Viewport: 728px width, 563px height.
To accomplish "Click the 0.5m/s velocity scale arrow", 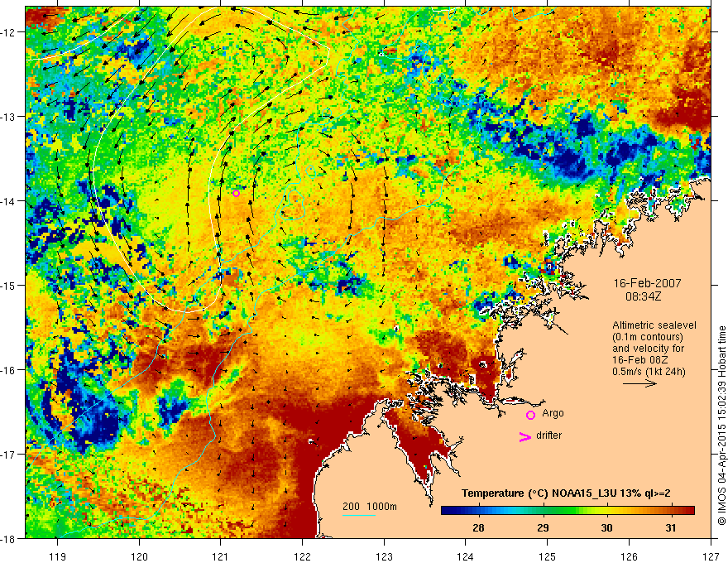I will click(x=639, y=383).
